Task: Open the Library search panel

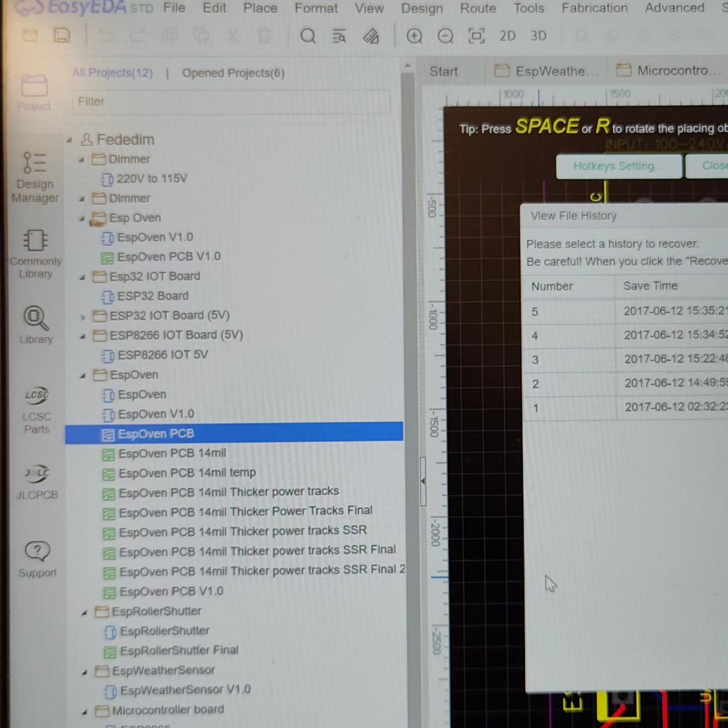Action: pos(36,325)
